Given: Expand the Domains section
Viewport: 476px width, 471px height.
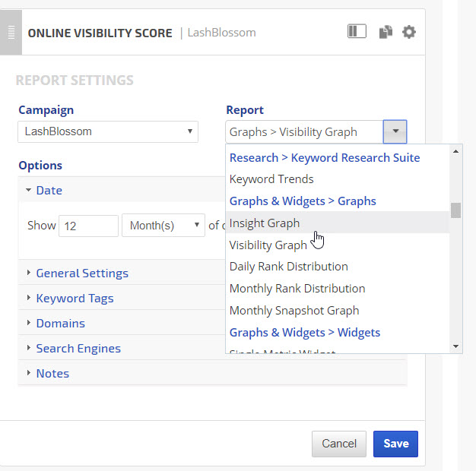Looking at the screenshot, I should [60, 323].
